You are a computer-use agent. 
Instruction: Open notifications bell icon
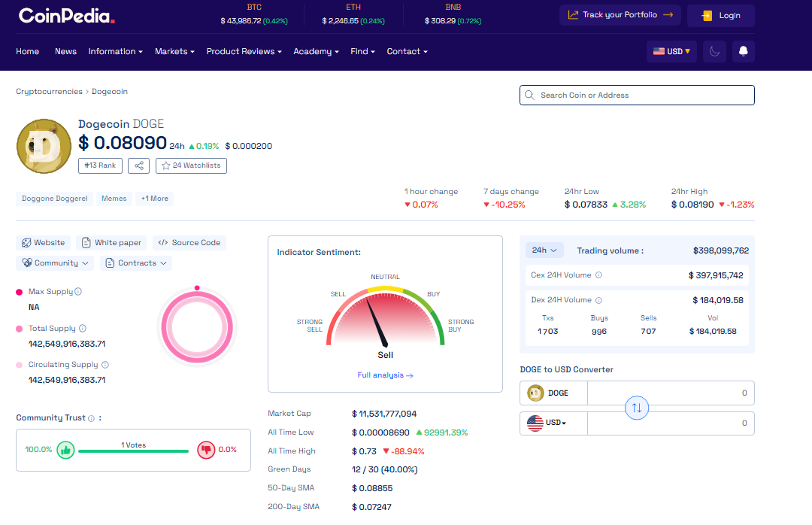pyautogui.click(x=743, y=51)
